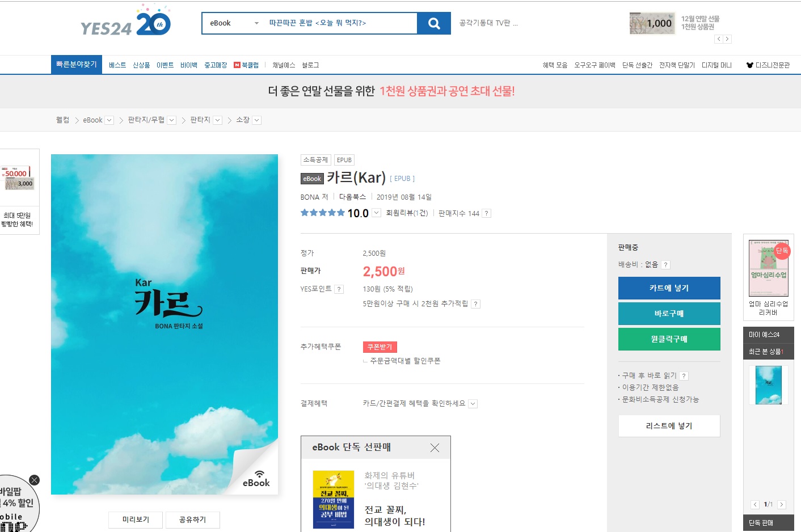Go to 웰컴 in the breadcrumb

click(62, 120)
